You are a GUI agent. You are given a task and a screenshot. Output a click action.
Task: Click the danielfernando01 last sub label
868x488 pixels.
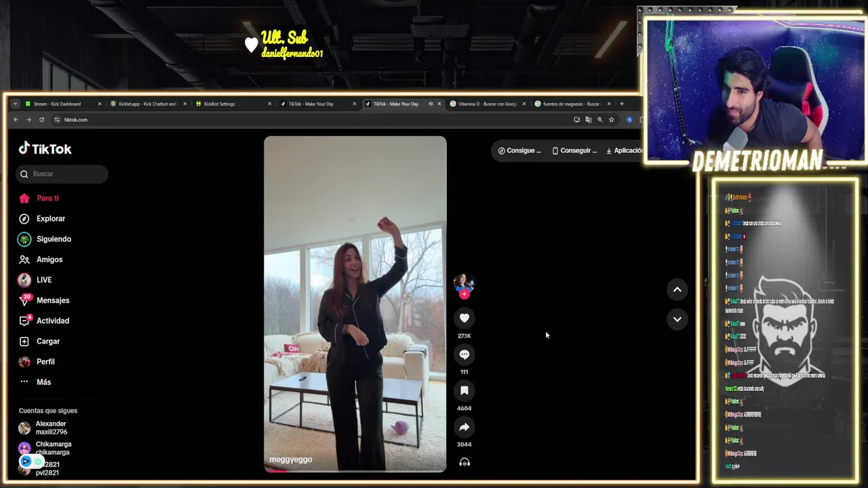point(292,54)
